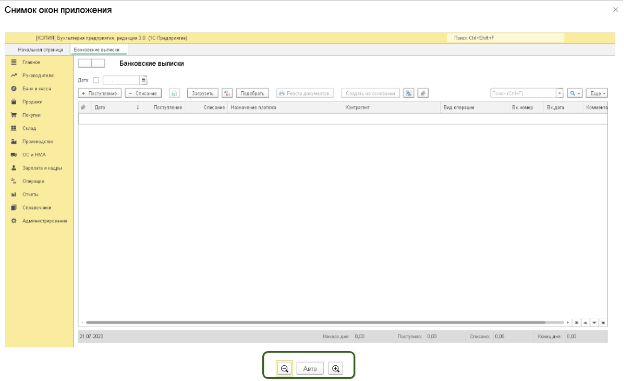Screen dimensions: 624x381
Task: Click the green document icon after Списание
Action: click(174, 93)
